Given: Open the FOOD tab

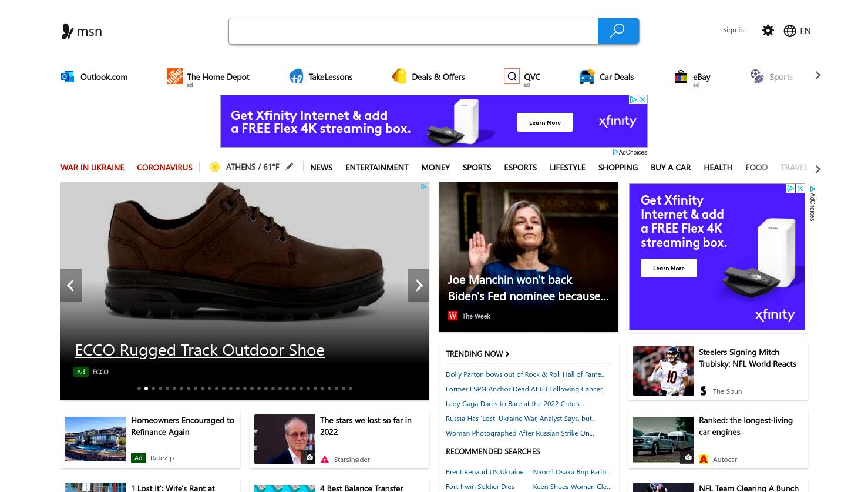Looking at the screenshot, I should coord(756,168).
